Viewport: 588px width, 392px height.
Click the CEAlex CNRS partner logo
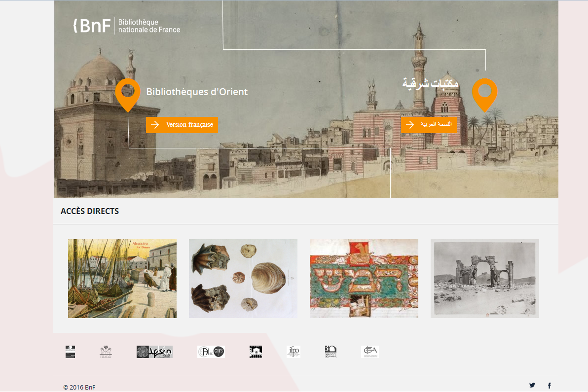[x=211, y=352]
